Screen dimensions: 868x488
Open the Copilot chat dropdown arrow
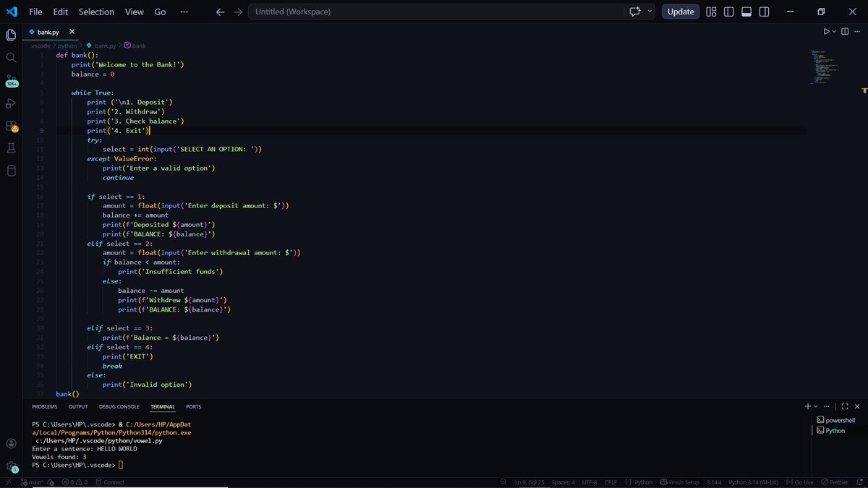pyautogui.click(x=650, y=12)
